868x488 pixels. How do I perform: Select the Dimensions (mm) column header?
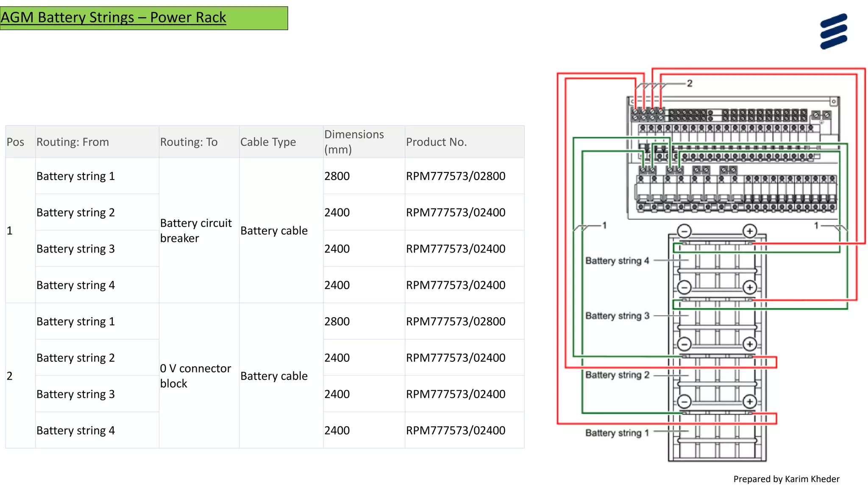(x=354, y=142)
